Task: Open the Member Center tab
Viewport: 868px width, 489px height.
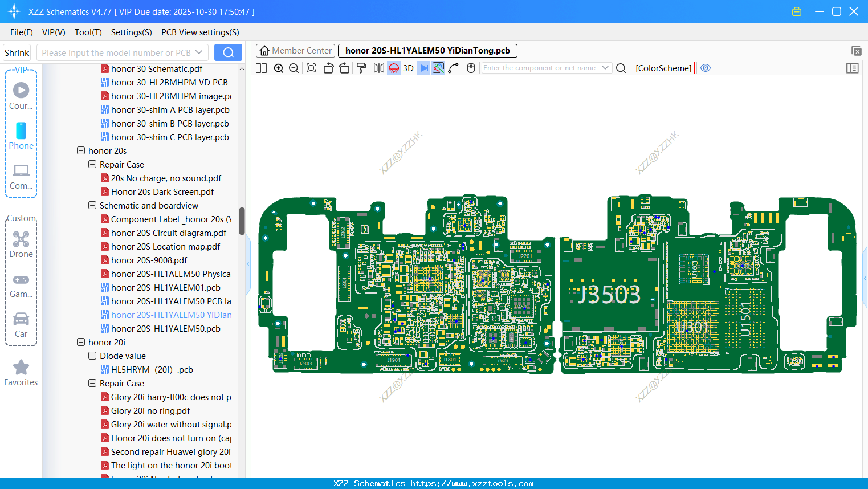Action: pyautogui.click(x=295, y=51)
